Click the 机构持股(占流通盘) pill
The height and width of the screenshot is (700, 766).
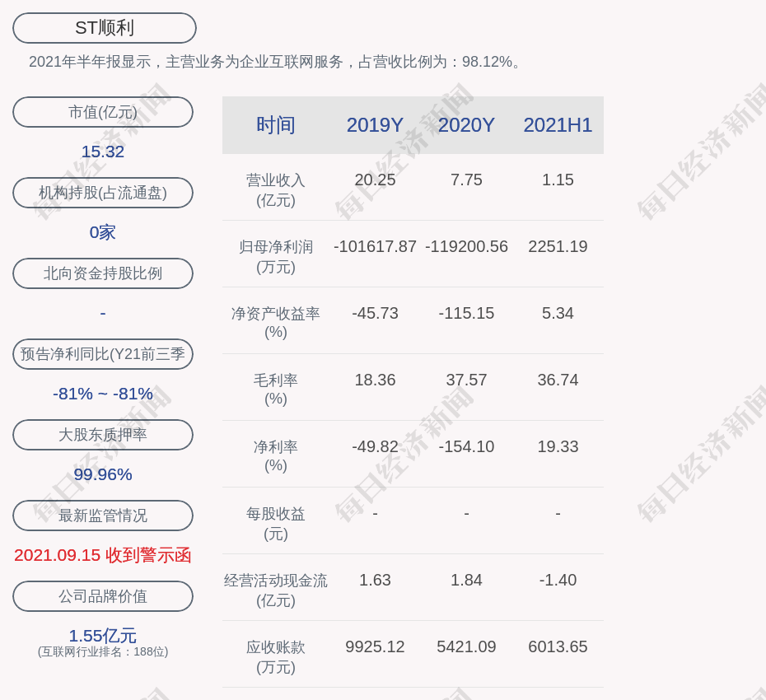pos(103,193)
